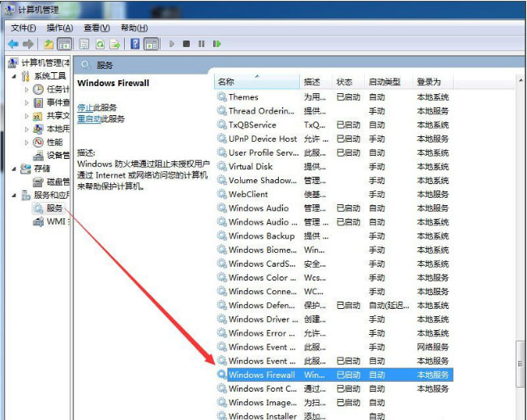
Task: Select the WMI tree item
Action: 51,222
